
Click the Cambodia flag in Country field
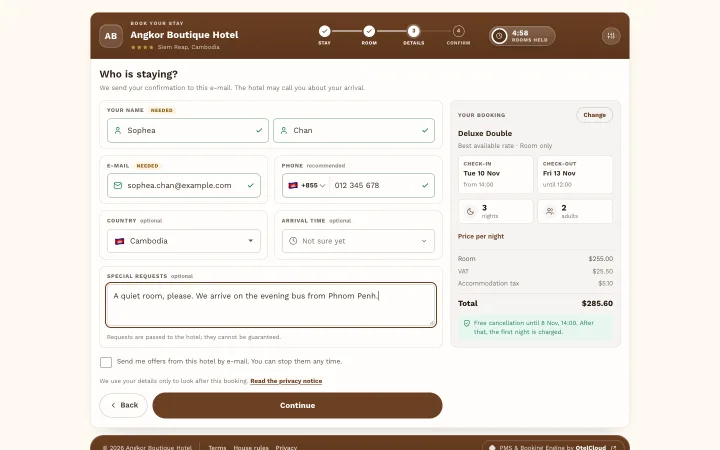pos(119,241)
